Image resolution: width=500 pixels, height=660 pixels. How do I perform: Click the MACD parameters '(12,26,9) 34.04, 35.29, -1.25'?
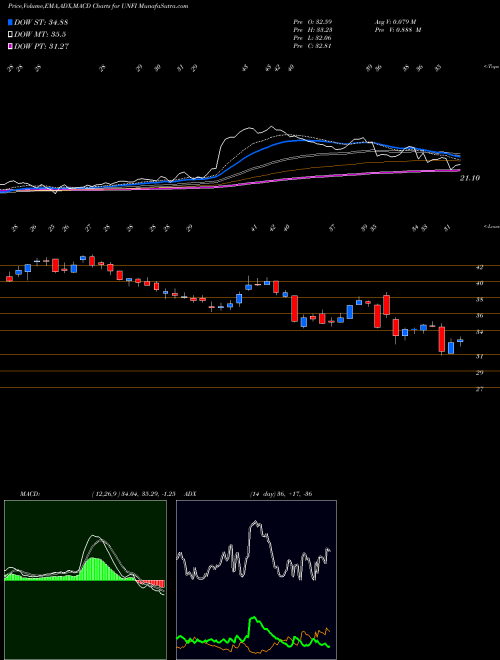pos(136,494)
